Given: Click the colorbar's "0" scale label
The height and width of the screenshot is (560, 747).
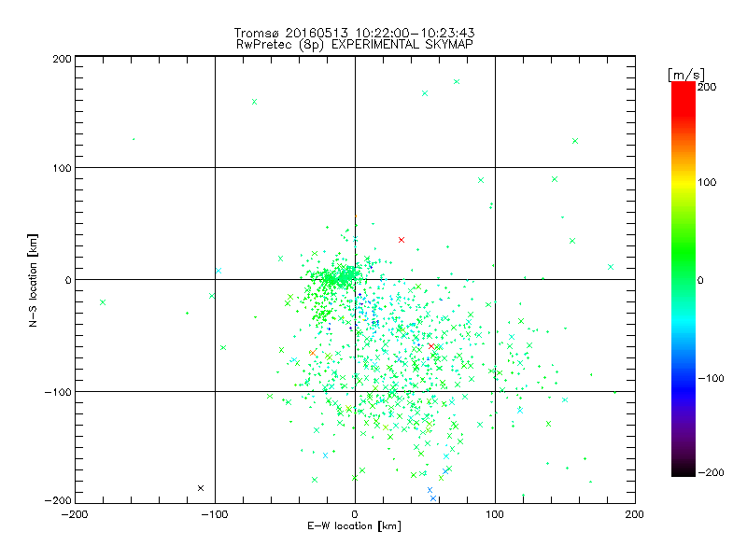Looking at the screenshot, I should coord(700,281).
